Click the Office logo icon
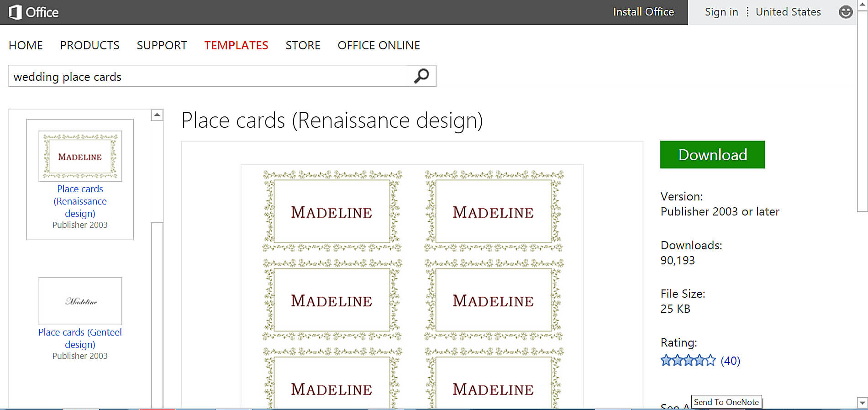The width and height of the screenshot is (868, 410). [x=15, y=12]
